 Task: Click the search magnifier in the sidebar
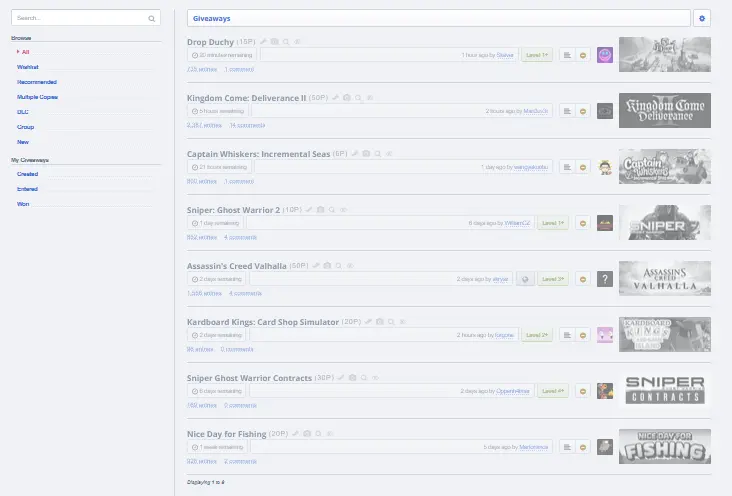point(152,19)
